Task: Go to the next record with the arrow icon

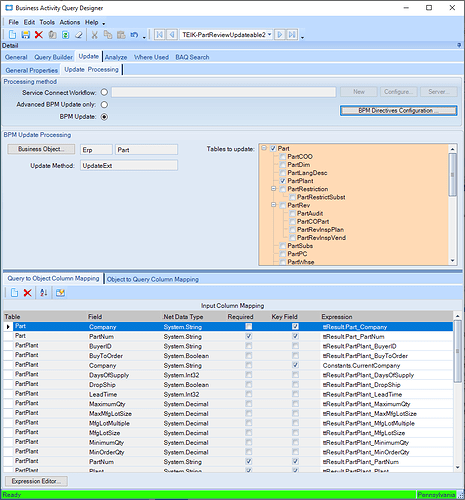Action: (x=280, y=35)
